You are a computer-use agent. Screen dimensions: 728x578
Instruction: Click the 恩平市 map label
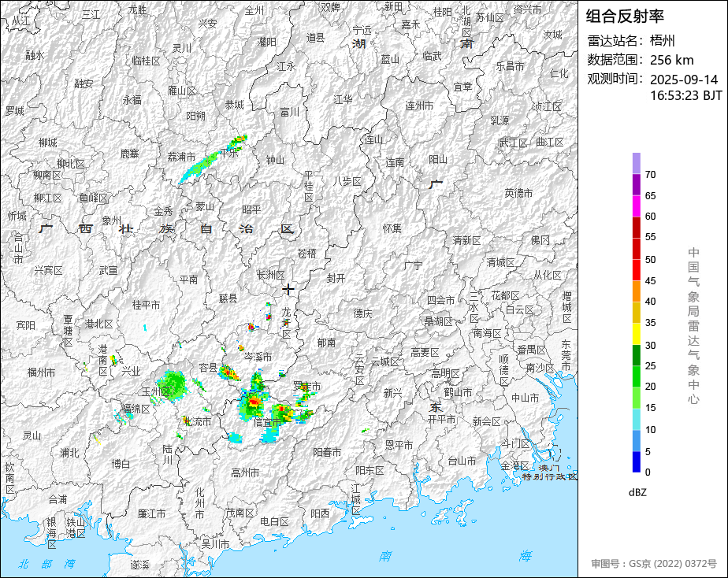coord(399,444)
